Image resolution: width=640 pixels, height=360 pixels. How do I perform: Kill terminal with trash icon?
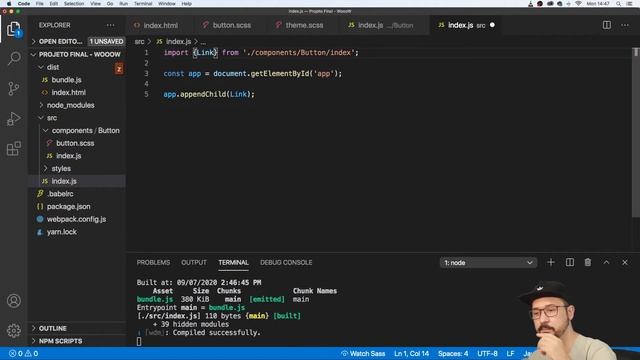point(588,262)
